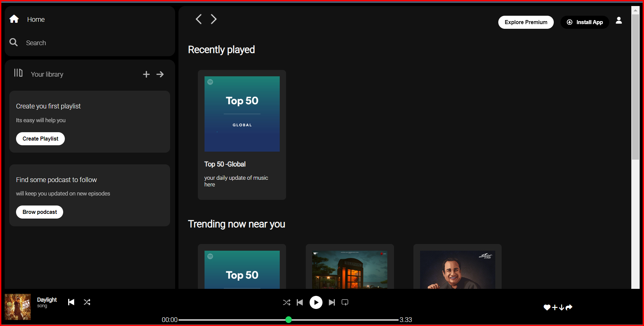This screenshot has width=644, height=326.
Task: Navigate forward with the right chevron
Action: [x=214, y=19]
